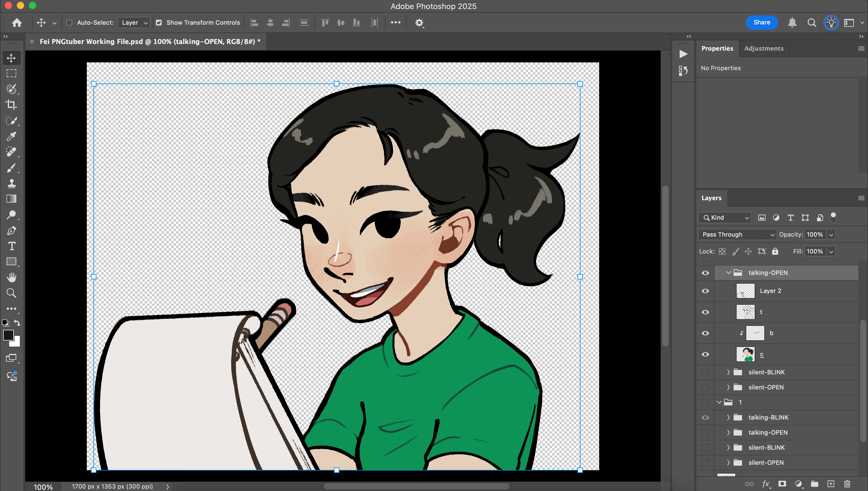This screenshot has height=491, width=868.
Task: Enable the Auto-Select checkbox
Action: click(69, 23)
